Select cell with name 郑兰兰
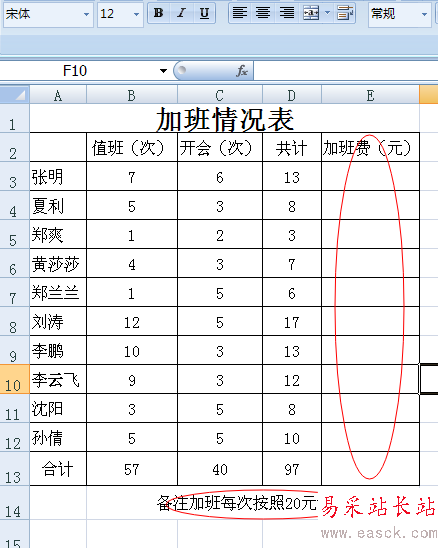Viewport: 438px width, 548px height. 58,292
